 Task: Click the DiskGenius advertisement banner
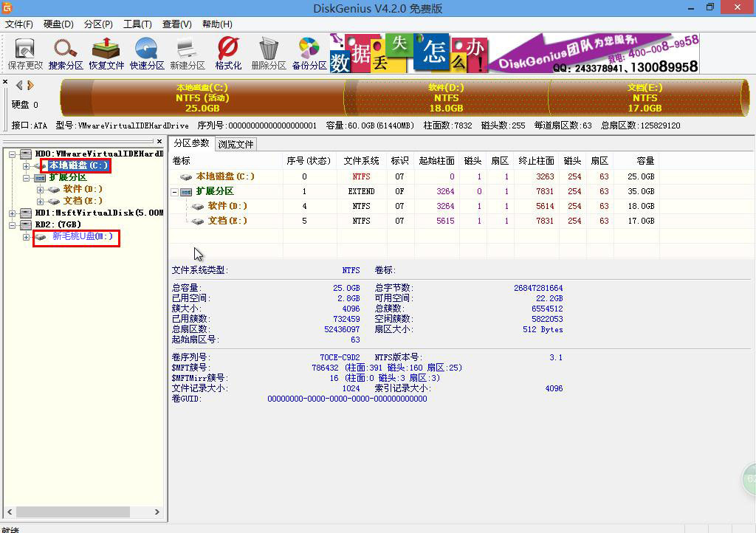pos(515,53)
